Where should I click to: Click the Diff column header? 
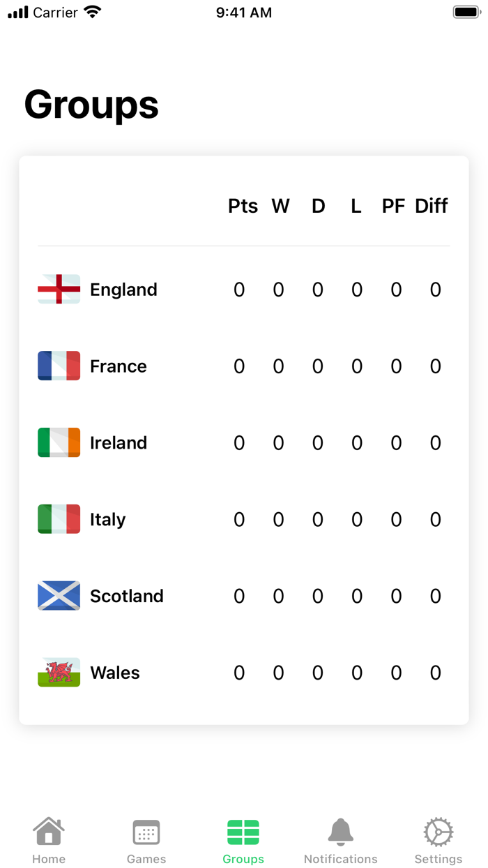click(x=431, y=206)
